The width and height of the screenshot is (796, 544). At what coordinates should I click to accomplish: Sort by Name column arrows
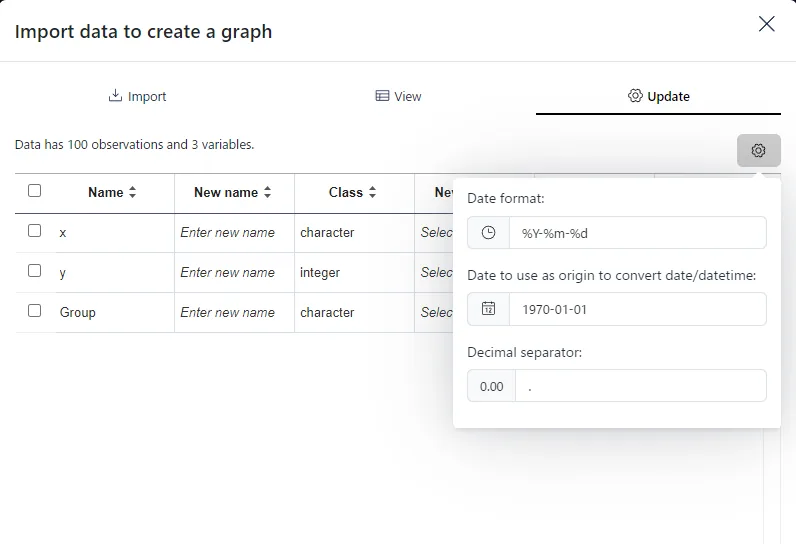click(x=132, y=192)
